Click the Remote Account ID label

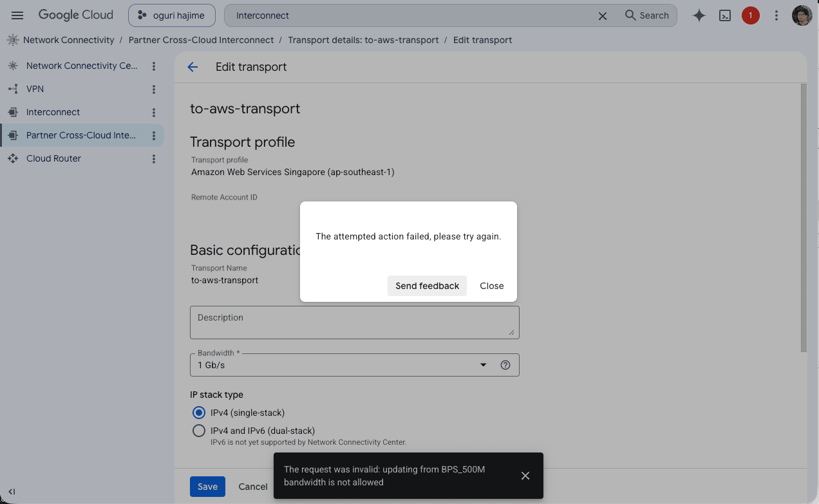tap(224, 198)
